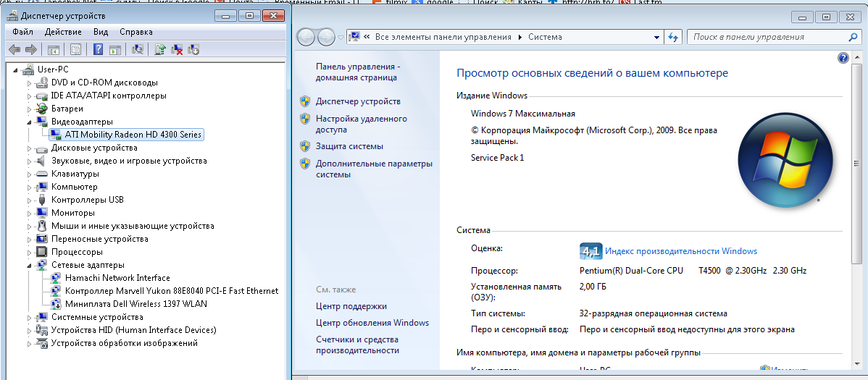Open recent pages dropdown next to nav buttons
Screen dimensions: 868x380
coord(341,37)
